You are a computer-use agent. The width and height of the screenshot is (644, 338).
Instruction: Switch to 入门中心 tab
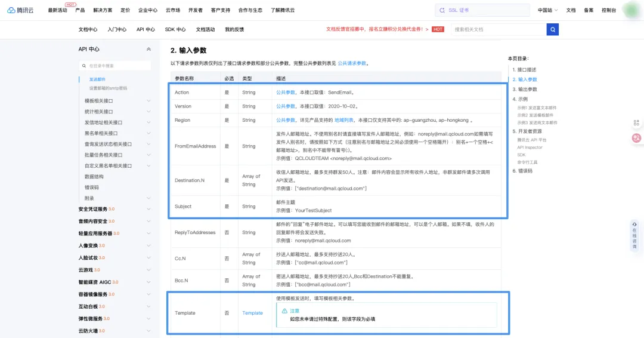pos(117,30)
